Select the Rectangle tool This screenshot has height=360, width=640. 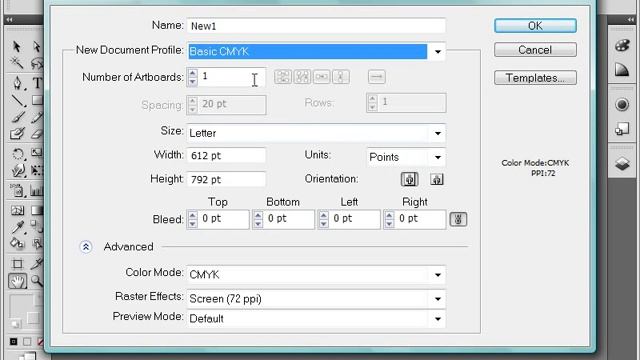(37, 100)
